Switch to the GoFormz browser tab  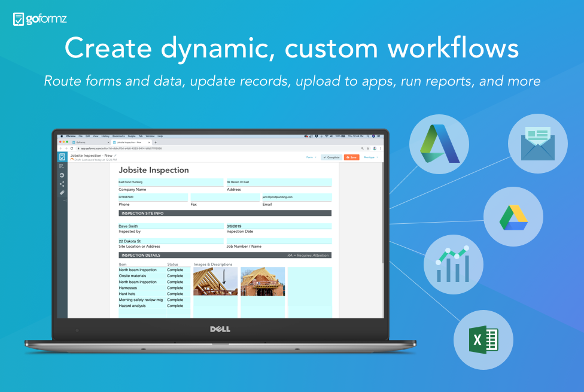[90, 142]
